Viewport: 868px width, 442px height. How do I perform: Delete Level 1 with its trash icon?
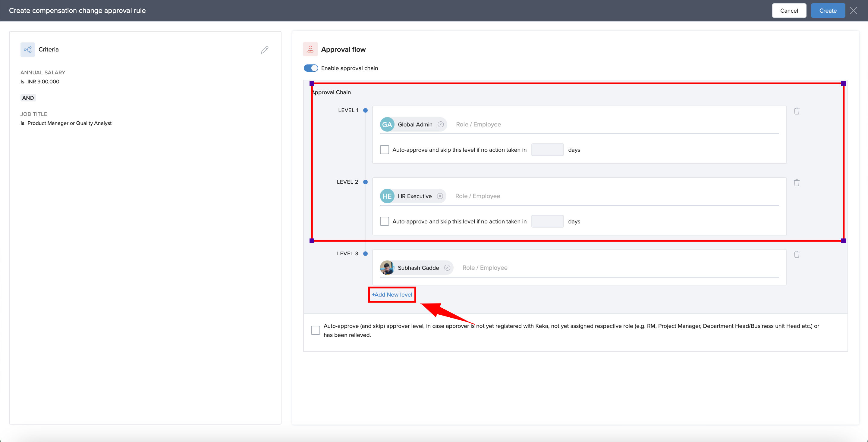coord(797,111)
